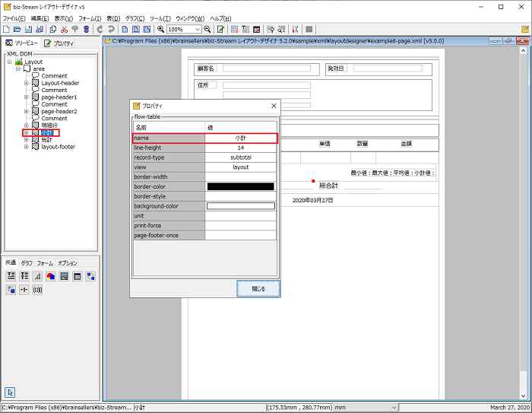
Task: Click the date 2020年03月27日 on canvas
Action: (x=312, y=200)
